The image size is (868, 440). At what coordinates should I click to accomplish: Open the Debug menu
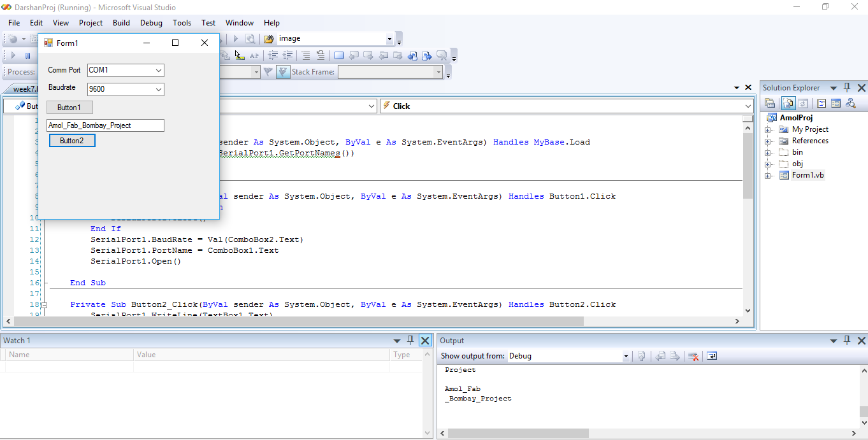[151, 22]
